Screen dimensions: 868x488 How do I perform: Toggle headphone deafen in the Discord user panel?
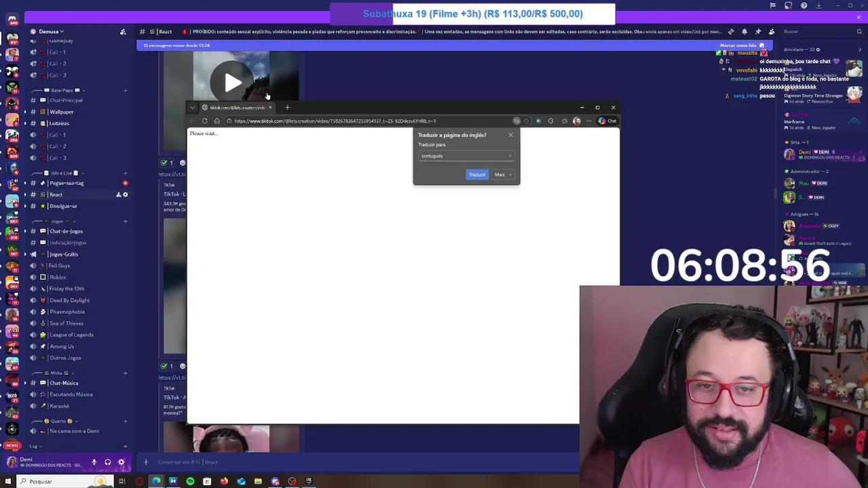tap(108, 462)
